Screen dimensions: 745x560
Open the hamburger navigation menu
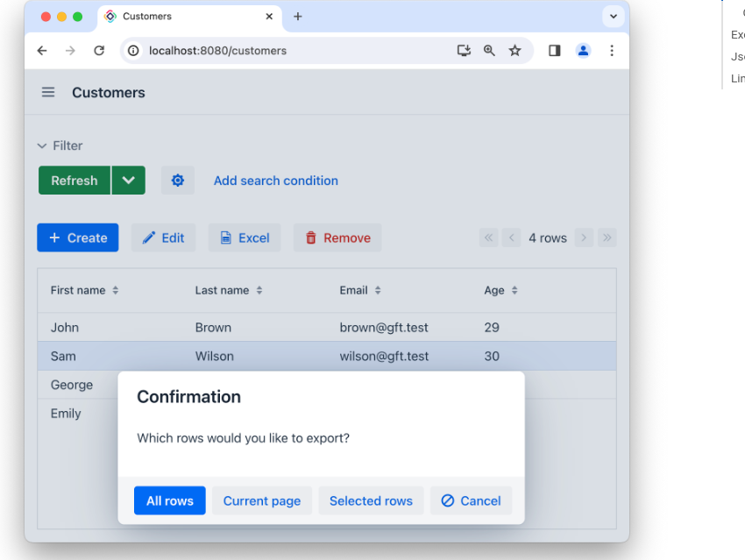pos(48,93)
